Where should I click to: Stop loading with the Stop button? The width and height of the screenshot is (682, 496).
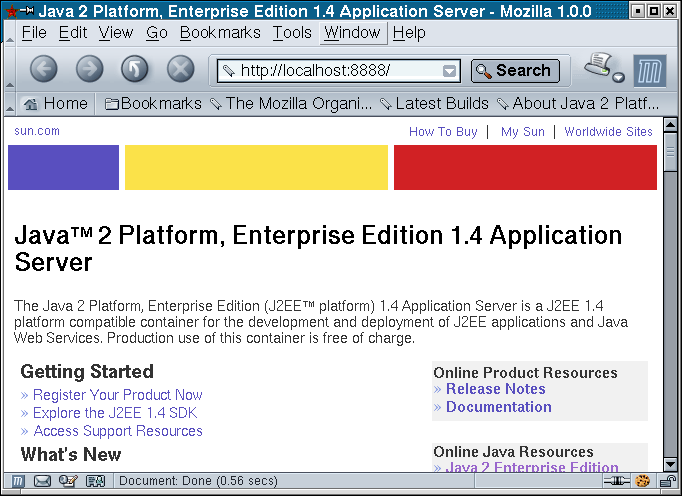point(181,69)
